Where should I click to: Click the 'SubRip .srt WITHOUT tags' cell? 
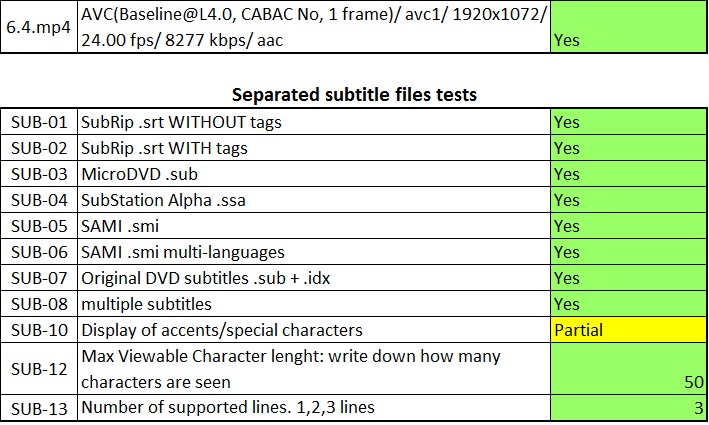pos(314,122)
